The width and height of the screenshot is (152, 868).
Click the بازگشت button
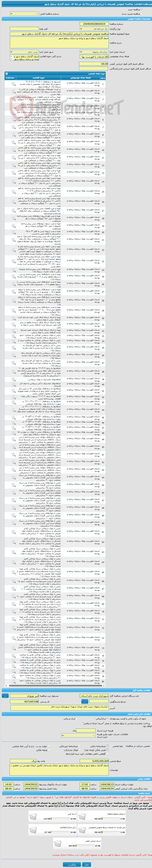click(72, 865)
